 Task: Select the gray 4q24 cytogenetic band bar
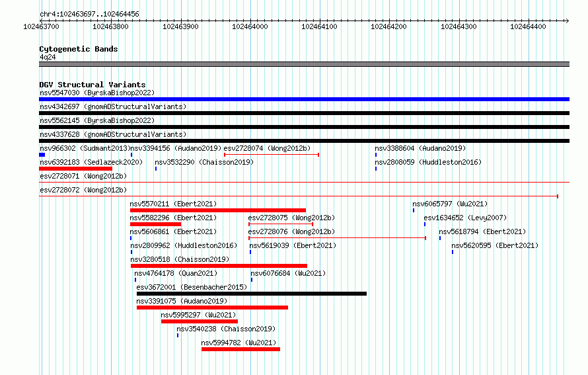(304, 64)
